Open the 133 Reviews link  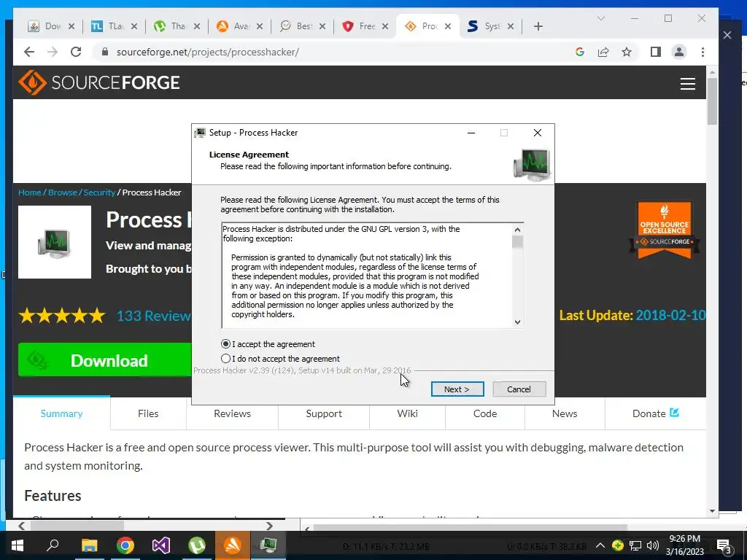[x=154, y=316]
